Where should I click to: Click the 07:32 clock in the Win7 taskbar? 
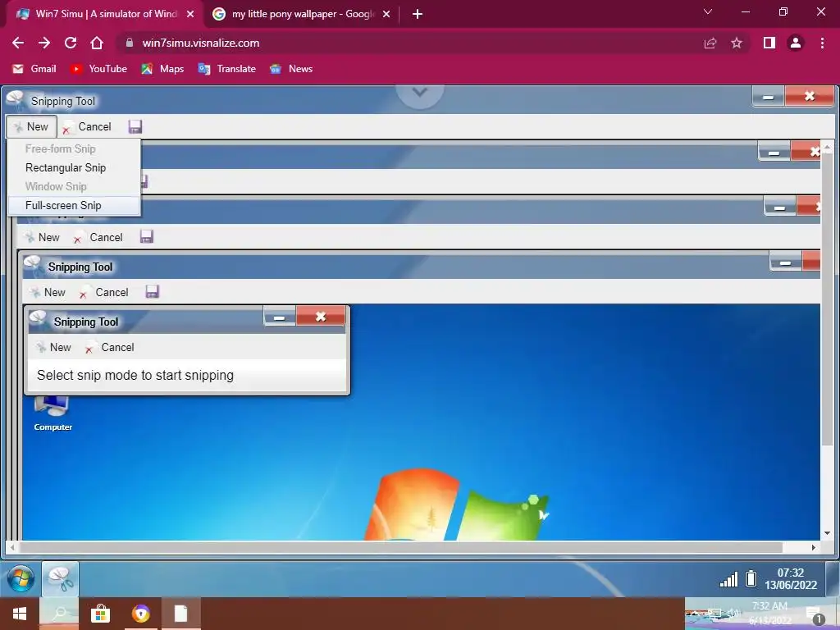(x=791, y=578)
